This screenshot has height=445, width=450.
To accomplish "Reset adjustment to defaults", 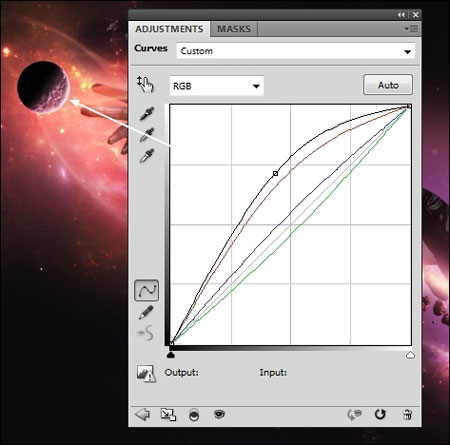I will click(x=380, y=414).
